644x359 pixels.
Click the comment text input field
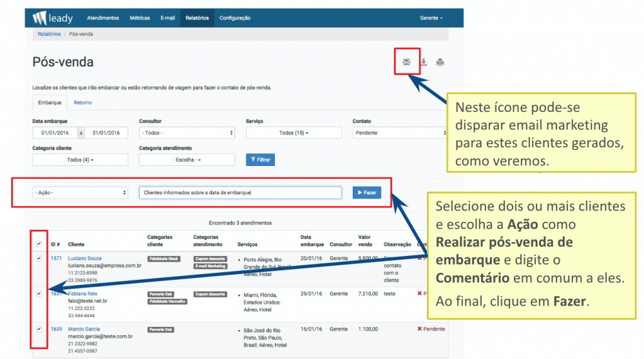coord(240,192)
